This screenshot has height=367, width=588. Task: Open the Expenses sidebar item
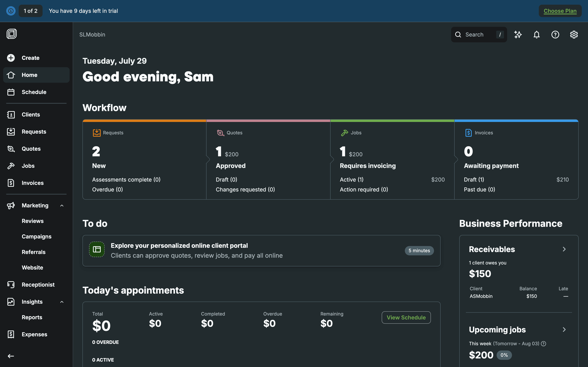coord(34,334)
